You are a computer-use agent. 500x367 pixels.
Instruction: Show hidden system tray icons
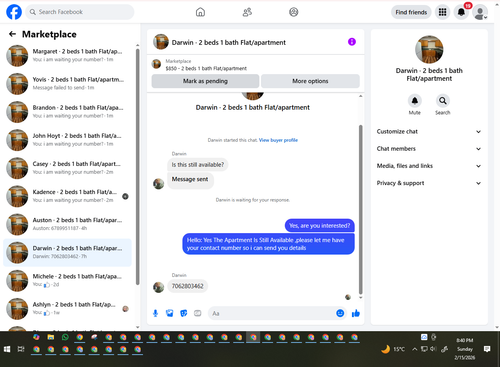pos(414,349)
